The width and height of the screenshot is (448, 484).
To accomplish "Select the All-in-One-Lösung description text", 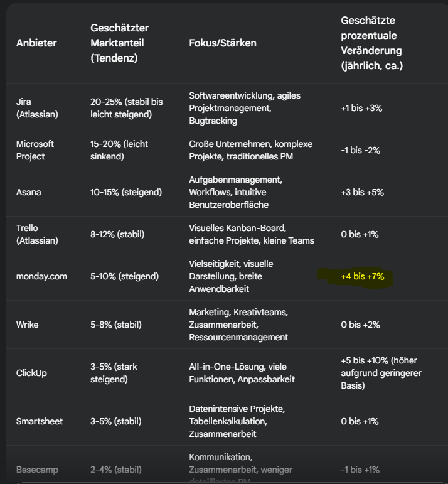I will point(242,373).
